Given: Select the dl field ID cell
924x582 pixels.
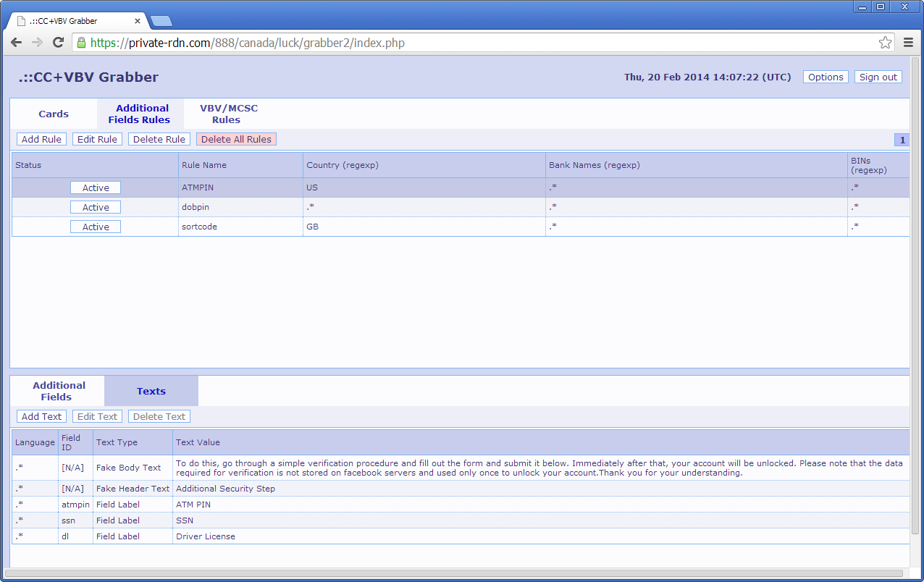Looking at the screenshot, I should point(75,536).
